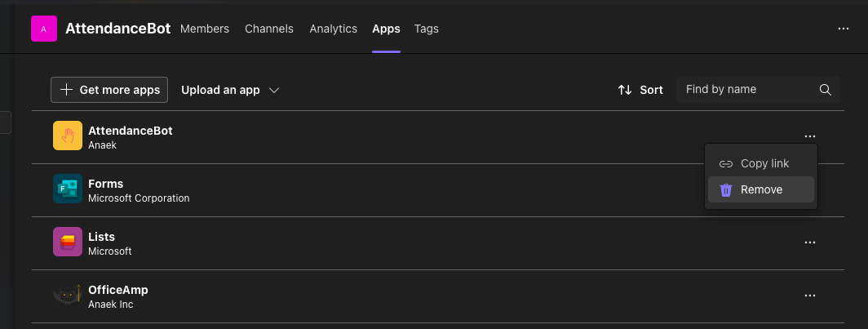868x329 pixels.
Task: Focus the Find by name search field
Action: click(x=758, y=90)
